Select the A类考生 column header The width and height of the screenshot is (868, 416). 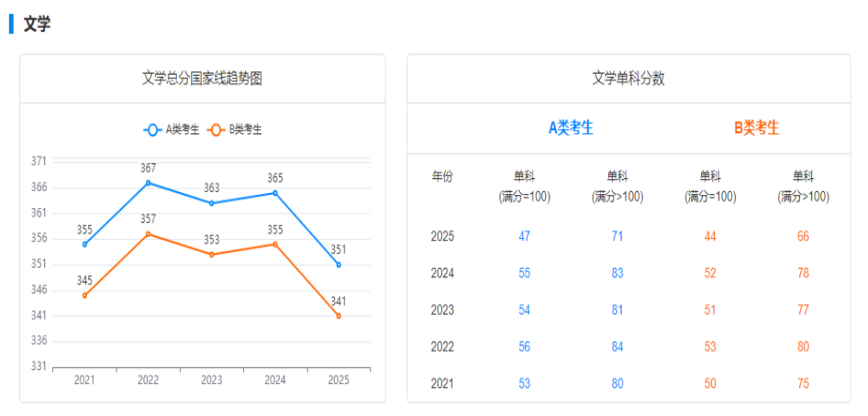click(x=571, y=128)
